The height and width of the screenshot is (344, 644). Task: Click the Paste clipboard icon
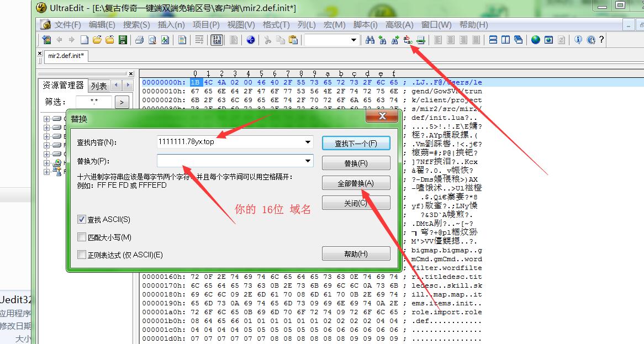[293, 40]
